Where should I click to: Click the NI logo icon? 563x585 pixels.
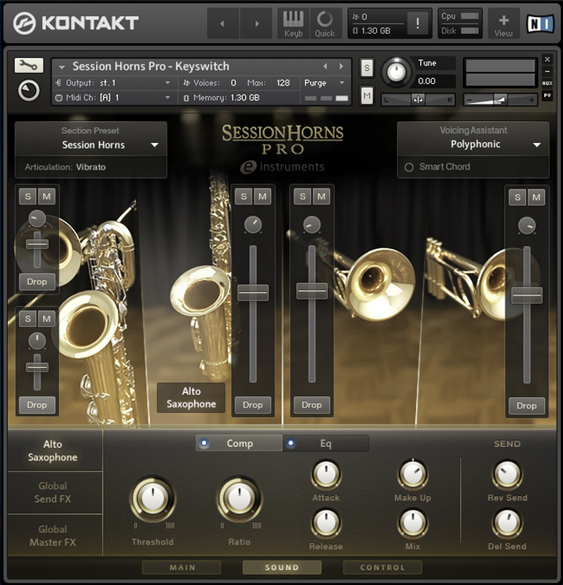coord(539,24)
